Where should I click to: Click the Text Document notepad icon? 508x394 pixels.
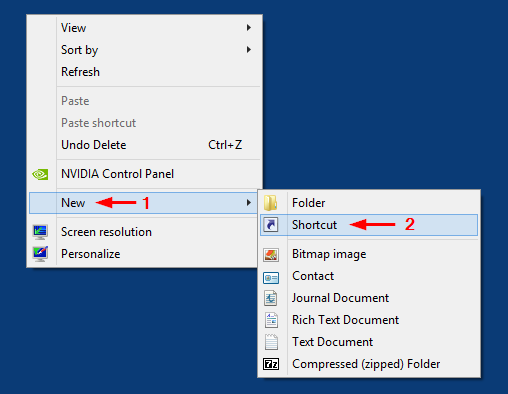[271, 342]
